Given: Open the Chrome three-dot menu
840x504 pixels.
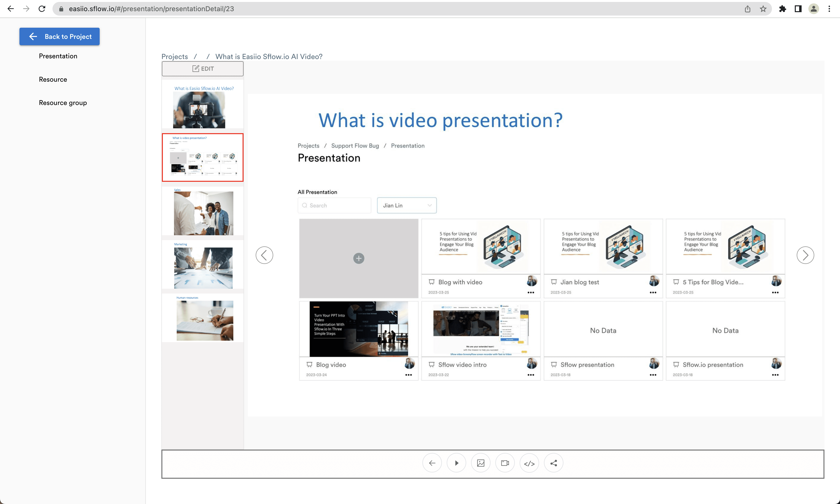Looking at the screenshot, I should [829, 9].
